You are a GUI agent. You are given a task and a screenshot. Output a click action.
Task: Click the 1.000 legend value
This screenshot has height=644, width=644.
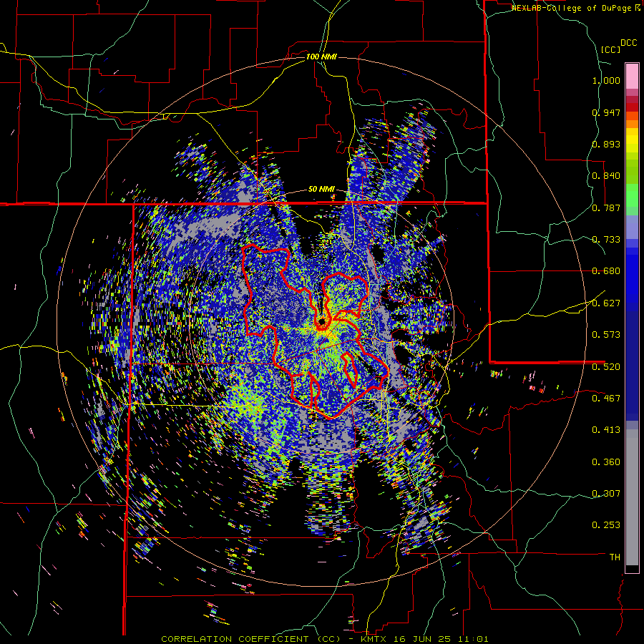coord(606,80)
